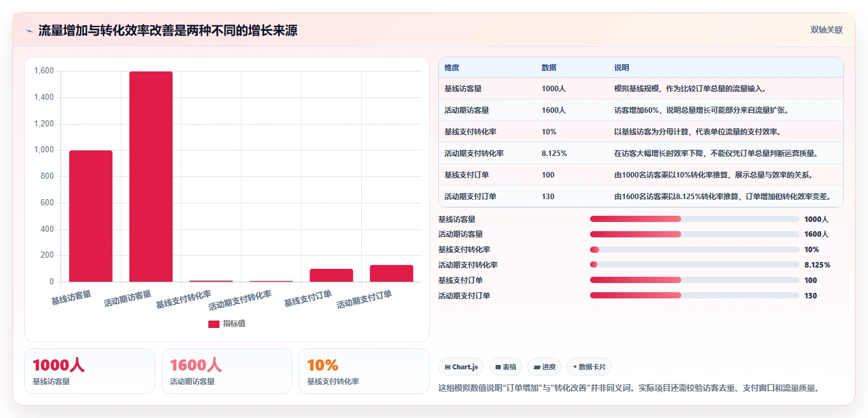Click the description starting 访客增加60%

click(702, 110)
